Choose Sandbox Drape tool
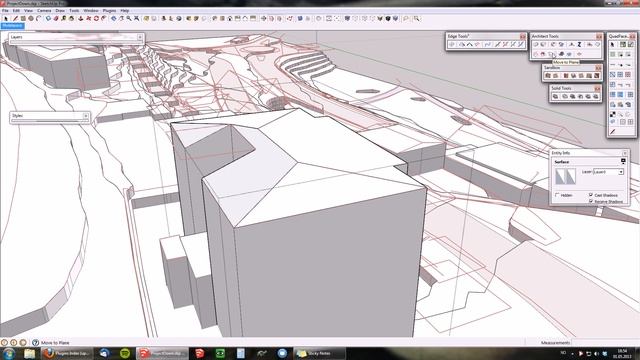 (581, 76)
